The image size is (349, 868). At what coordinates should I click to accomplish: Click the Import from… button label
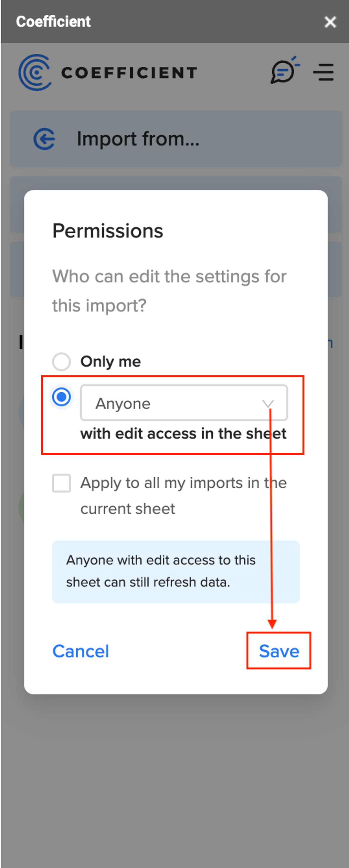point(138,139)
